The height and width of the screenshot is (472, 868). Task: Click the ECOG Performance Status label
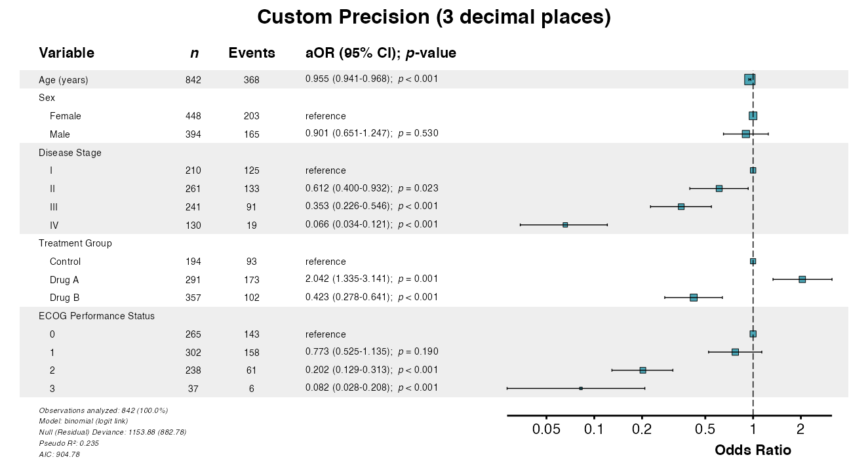pyautogui.click(x=97, y=316)
